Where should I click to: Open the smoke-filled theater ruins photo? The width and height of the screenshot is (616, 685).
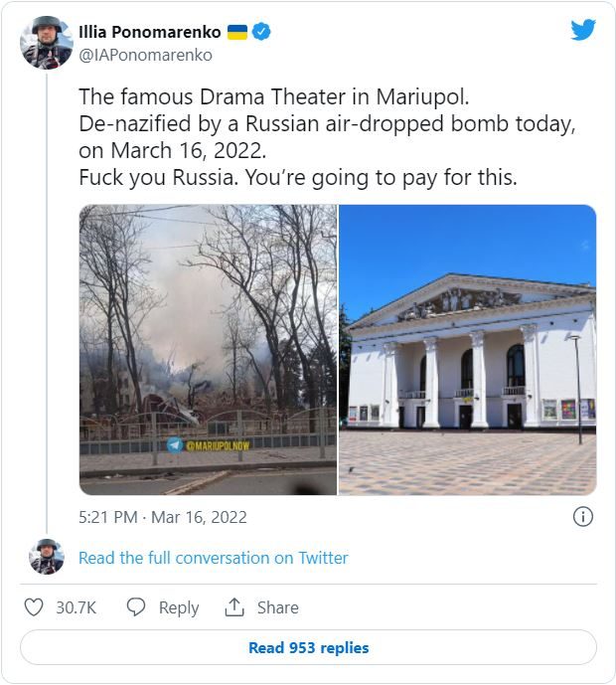coord(208,349)
